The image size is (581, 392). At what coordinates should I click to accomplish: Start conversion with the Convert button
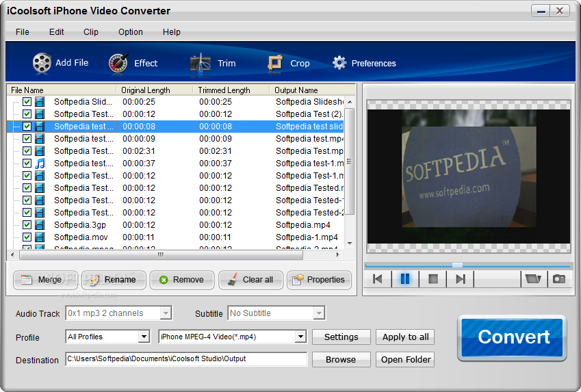coord(513,337)
